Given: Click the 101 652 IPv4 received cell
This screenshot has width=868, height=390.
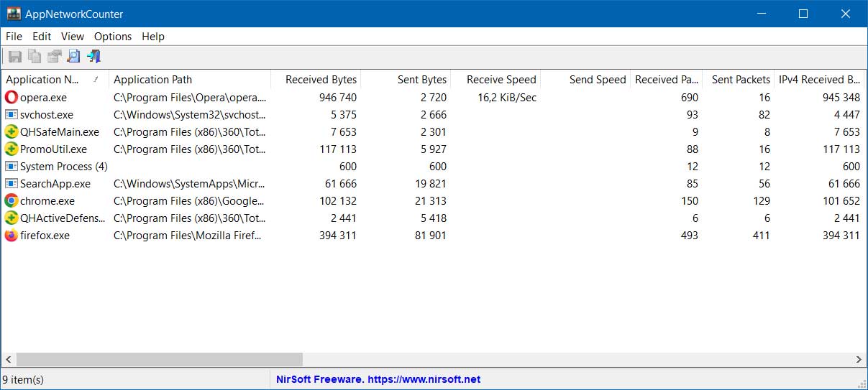Looking at the screenshot, I should click(841, 200).
